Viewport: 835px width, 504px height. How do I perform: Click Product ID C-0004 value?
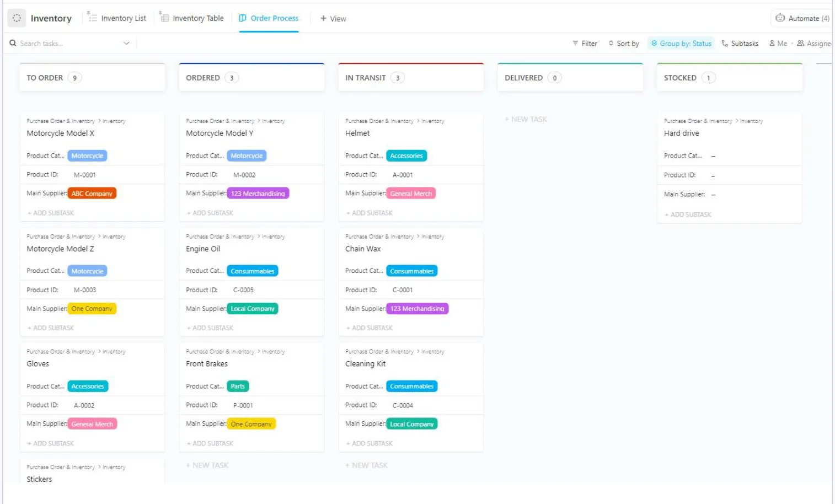403,405
